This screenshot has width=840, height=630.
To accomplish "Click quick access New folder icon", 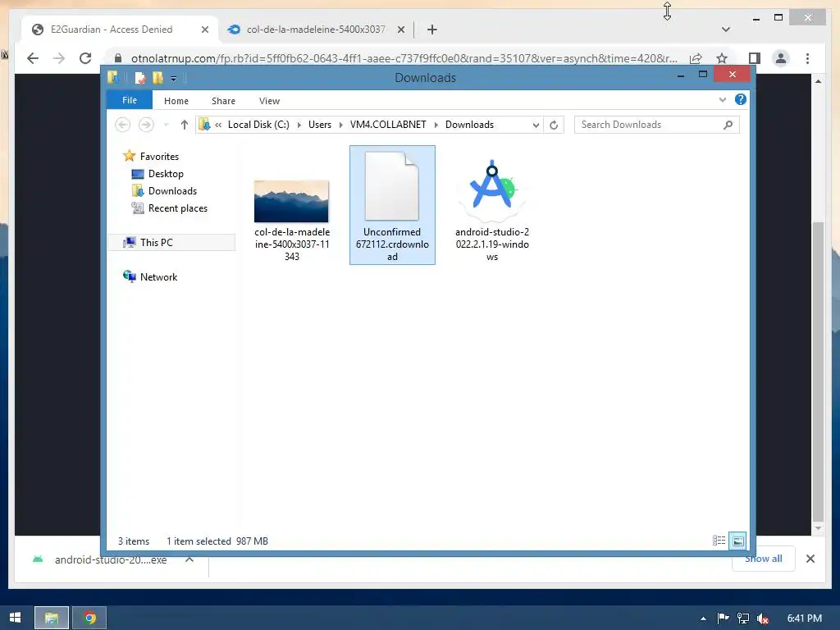I will tap(157, 78).
